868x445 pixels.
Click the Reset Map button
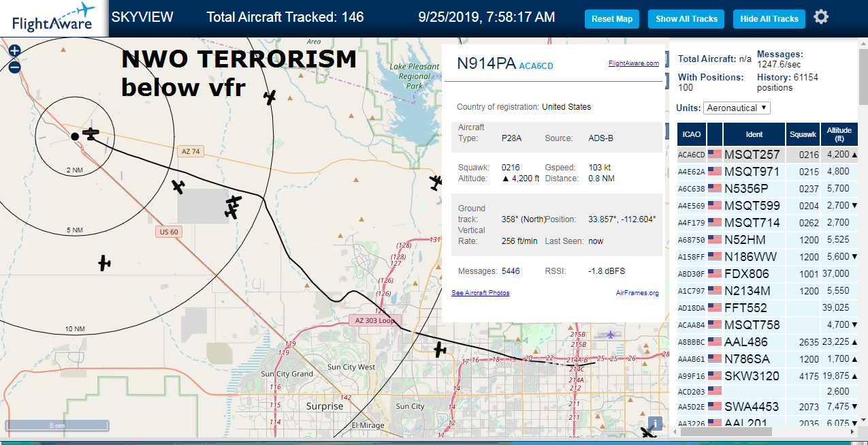[612, 19]
